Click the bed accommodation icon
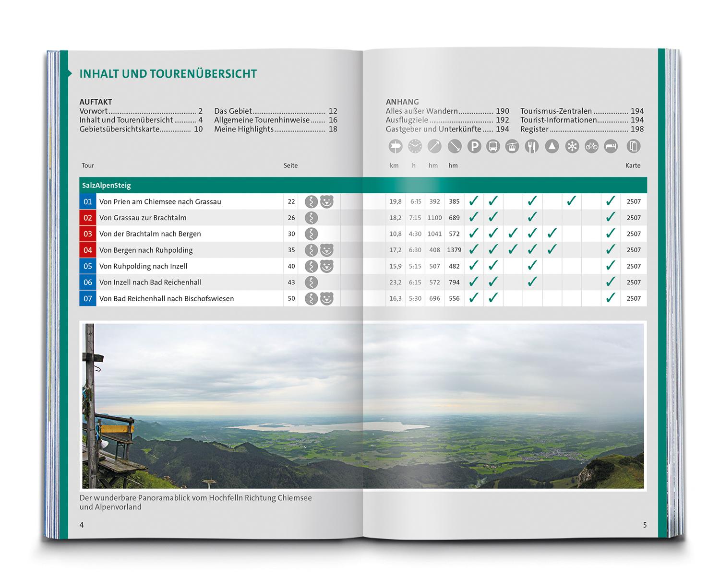Viewport: 720px width, 588px height. [x=611, y=146]
